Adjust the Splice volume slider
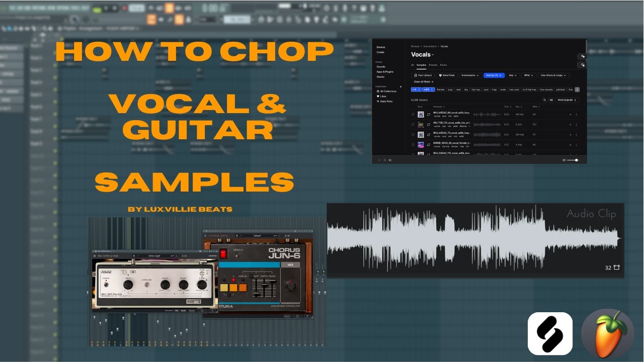This screenshot has height=362, width=644. [573, 160]
